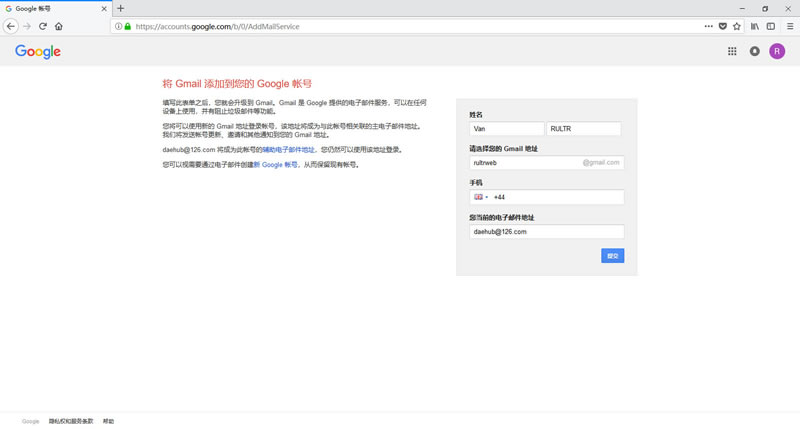Click the heading 将 Gmail 添加到您的 Google 帐号
Viewport: 800px width, 429px height.
(x=237, y=84)
